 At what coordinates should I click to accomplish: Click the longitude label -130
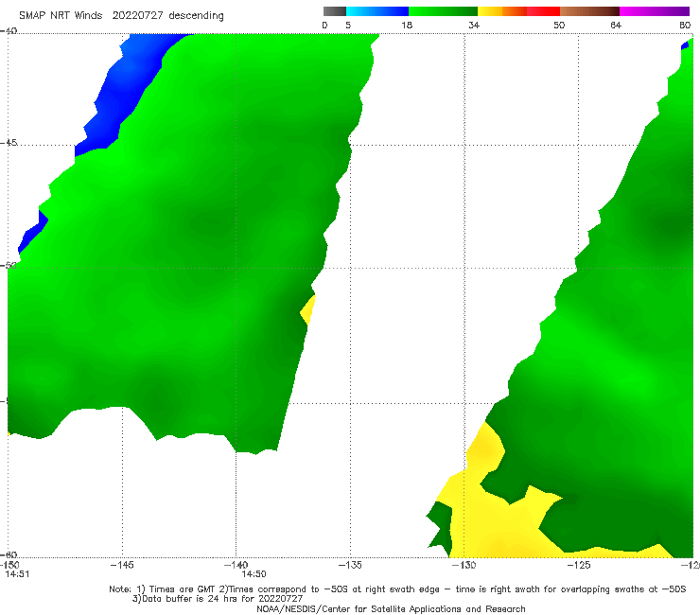[x=464, y=565]
